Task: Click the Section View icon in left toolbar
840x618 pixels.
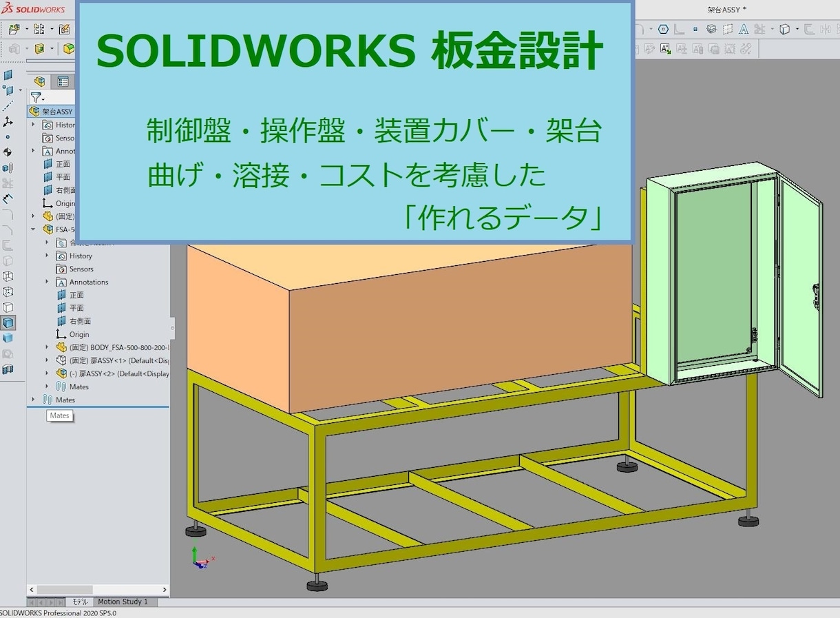Action: click(8, 369)
